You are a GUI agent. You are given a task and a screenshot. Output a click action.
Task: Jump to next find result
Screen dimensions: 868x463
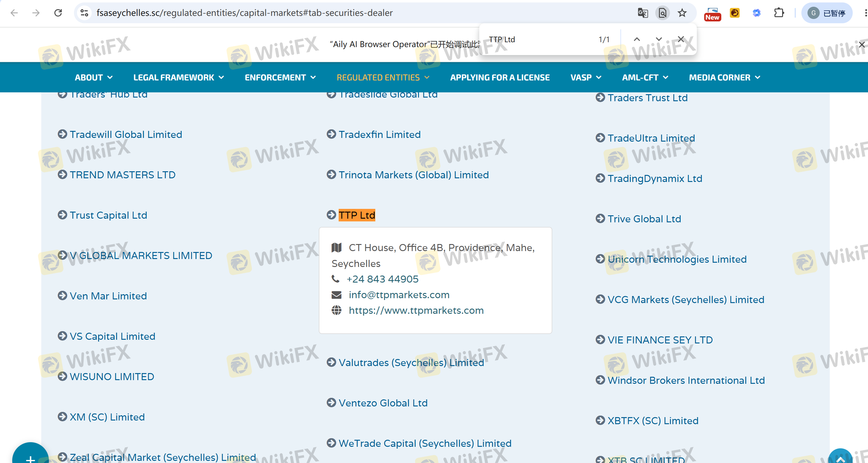pos(659,39)
